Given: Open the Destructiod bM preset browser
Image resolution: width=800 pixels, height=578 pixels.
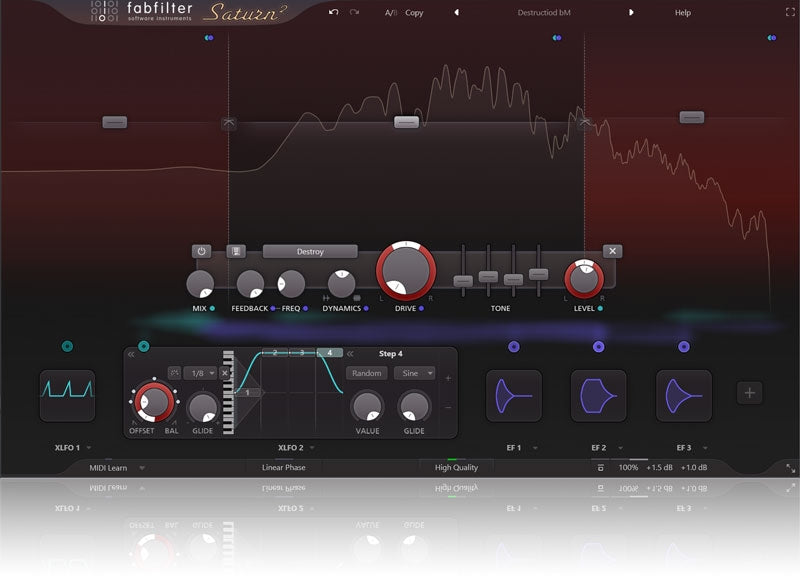Looking at the screenshot, I should (544, 13).
